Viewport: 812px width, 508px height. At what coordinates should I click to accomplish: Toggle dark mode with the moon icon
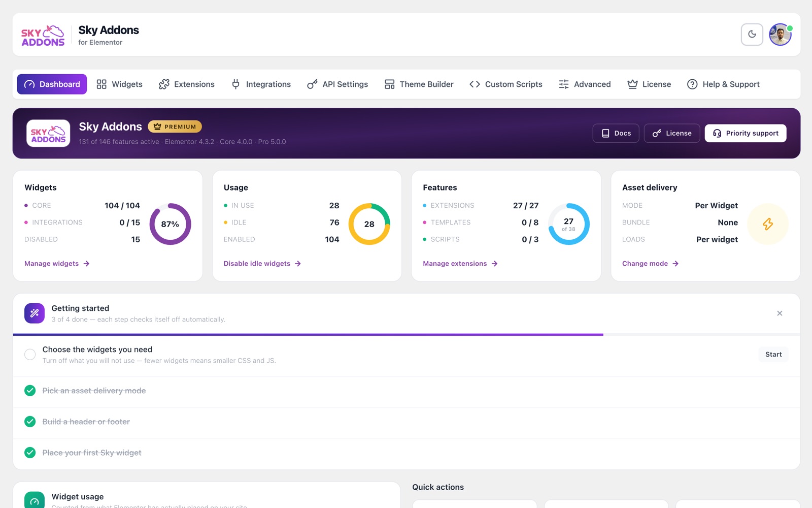[x=752, y=35]
